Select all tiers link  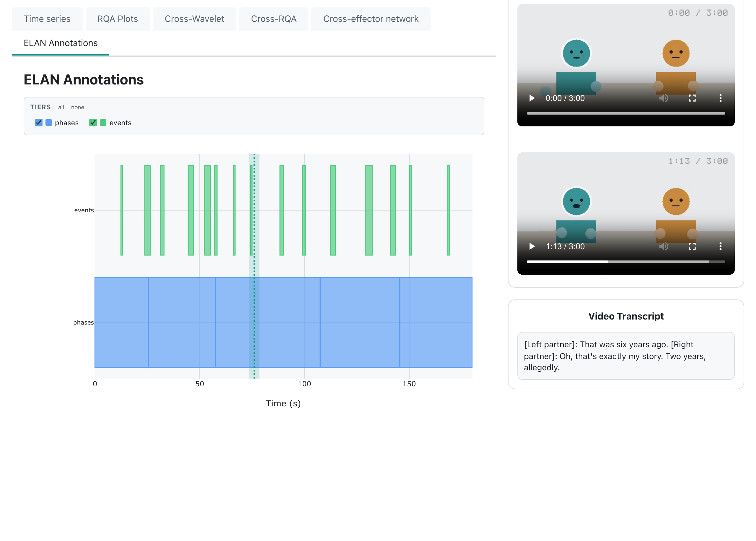point(61,107)
